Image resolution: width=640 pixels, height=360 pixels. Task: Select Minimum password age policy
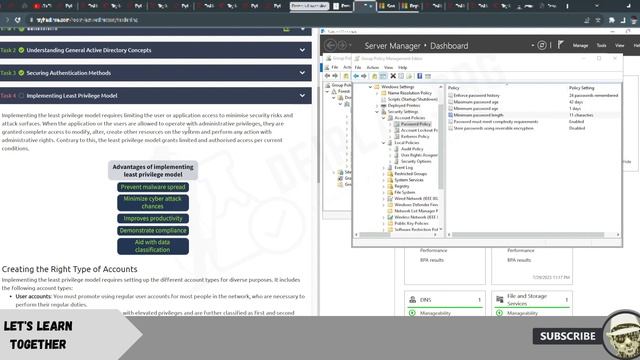476,109
